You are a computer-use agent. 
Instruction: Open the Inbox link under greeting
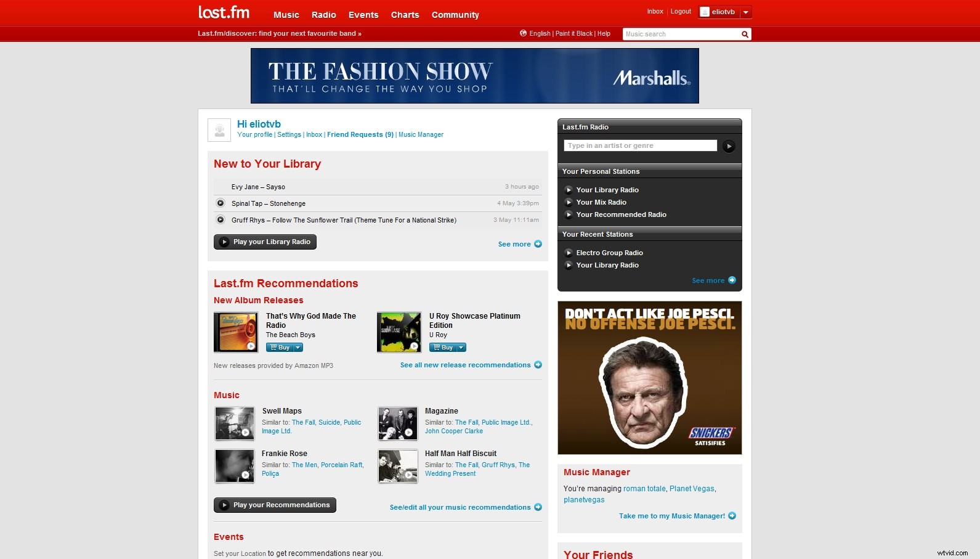(x=314, y=134)
